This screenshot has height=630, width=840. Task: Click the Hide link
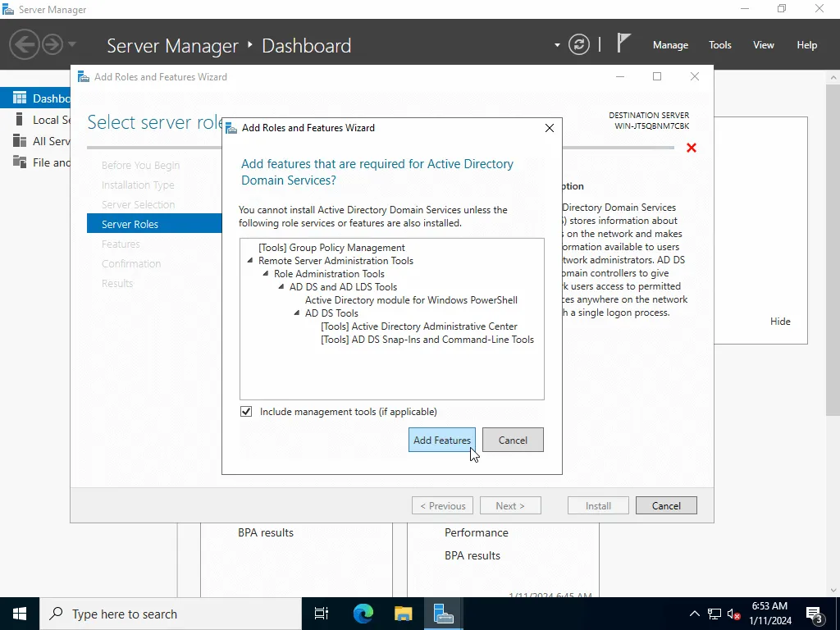[780, 322]
